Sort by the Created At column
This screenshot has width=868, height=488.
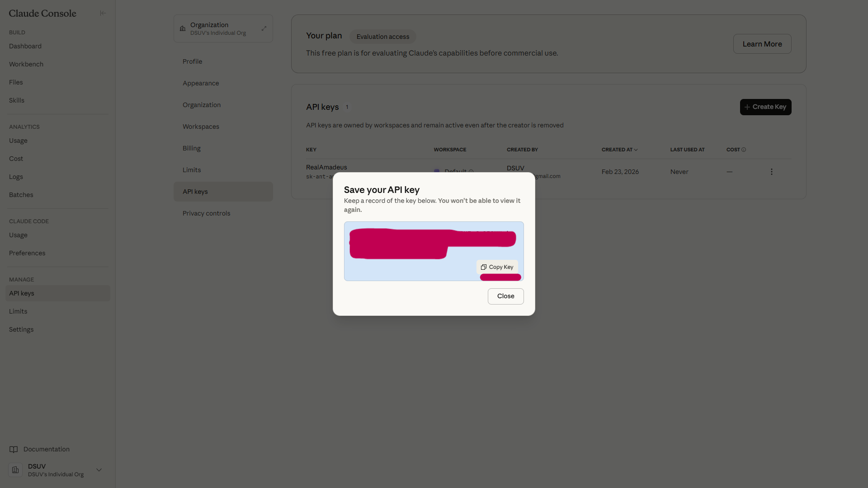click(619, 150)
